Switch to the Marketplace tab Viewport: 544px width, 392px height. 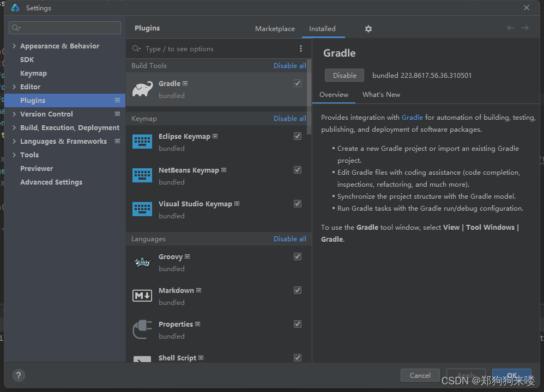pyautogui.click(x=275, y=29)
